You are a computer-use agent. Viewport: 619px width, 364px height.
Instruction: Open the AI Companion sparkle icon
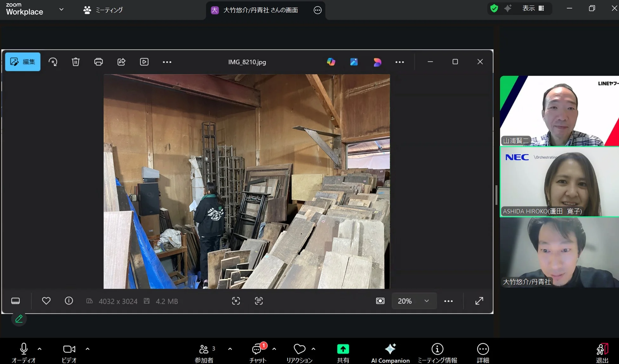pyautogui.click(x=390, y=349)
